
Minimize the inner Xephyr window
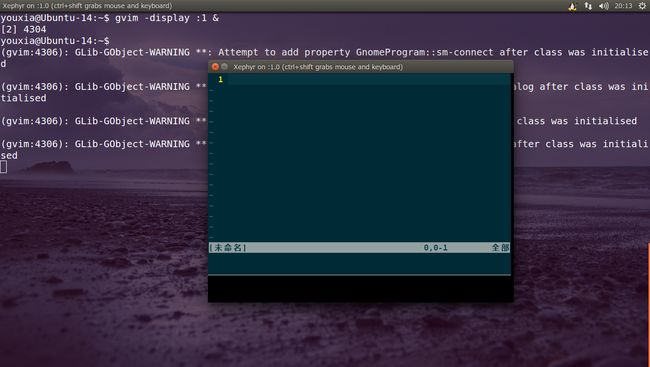224,67
